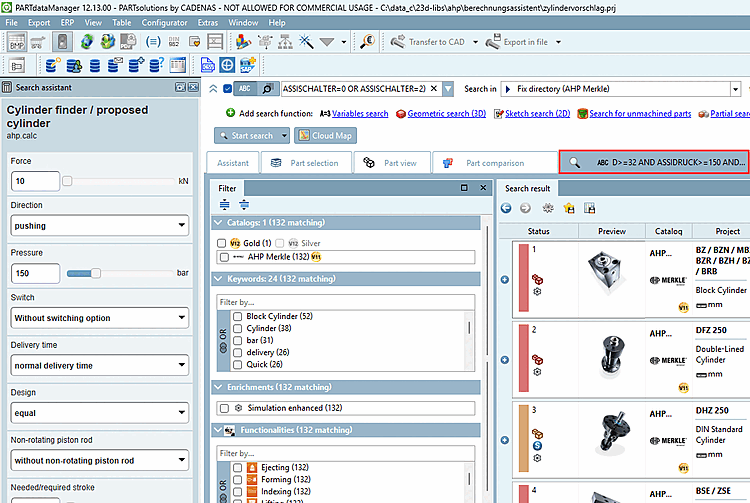Click the database with user icon
Screen dimensions: 750x503
point(74,65)
